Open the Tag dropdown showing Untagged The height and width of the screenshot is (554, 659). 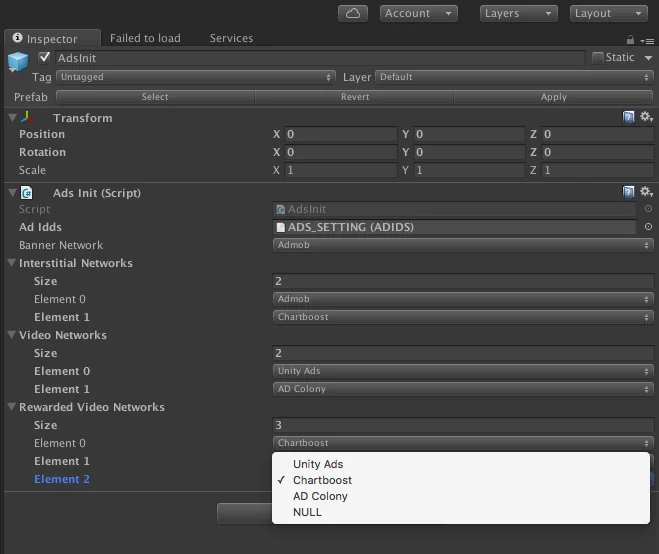tap(196, 77)
